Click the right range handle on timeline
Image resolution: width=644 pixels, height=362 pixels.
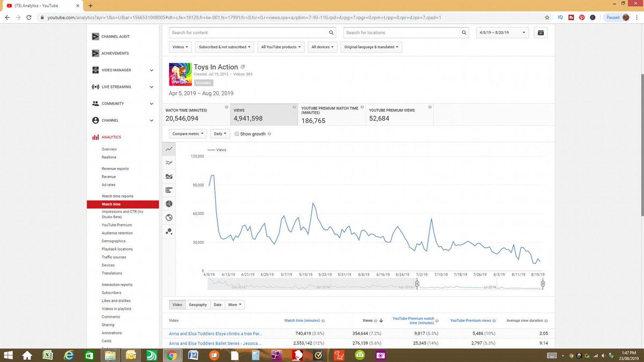tap(543, 284)
